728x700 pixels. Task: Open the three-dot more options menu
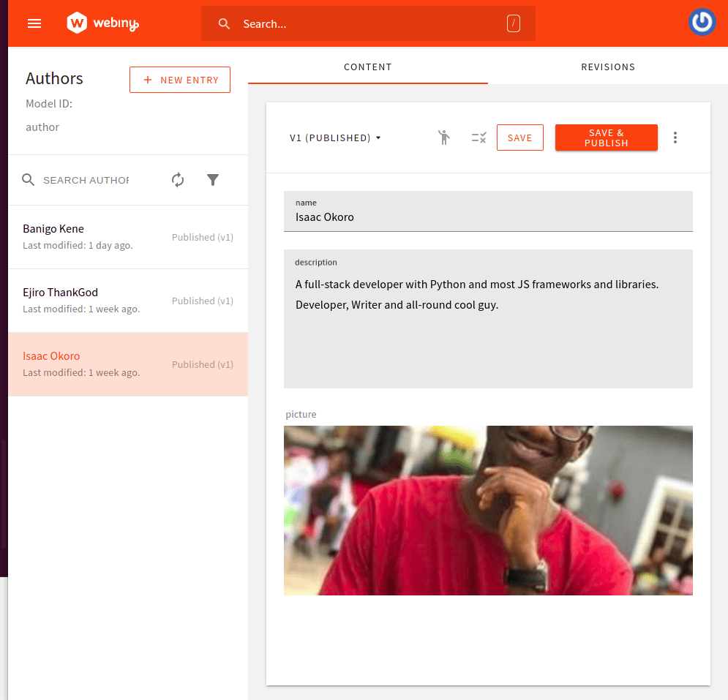(x=675, y=138)
